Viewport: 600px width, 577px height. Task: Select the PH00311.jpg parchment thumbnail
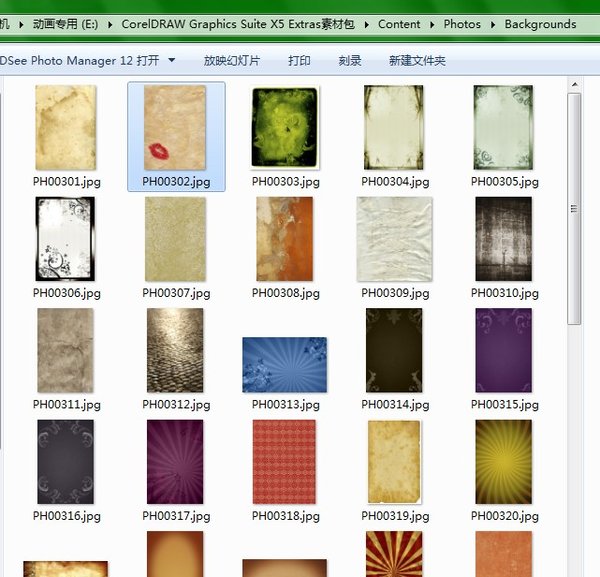coord(65,350)
